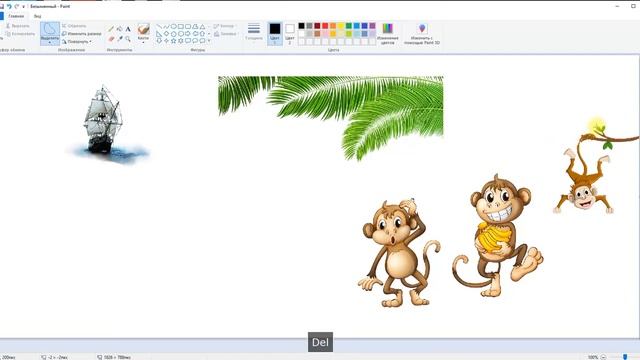Choose the Four-point star shape
This screenshot has width=640, height=360.
click(166, 41)
